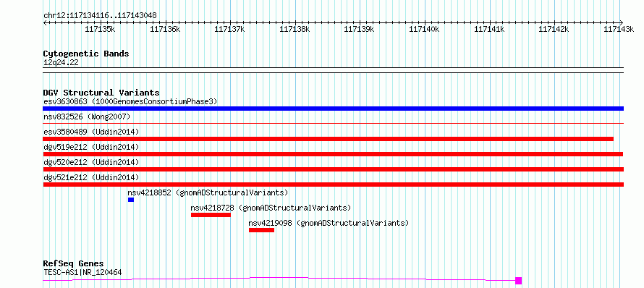Click the red dgv519e212 variant bar
Image resolution: width=644 pixels, height=288 pixels.
pos(333,154)
